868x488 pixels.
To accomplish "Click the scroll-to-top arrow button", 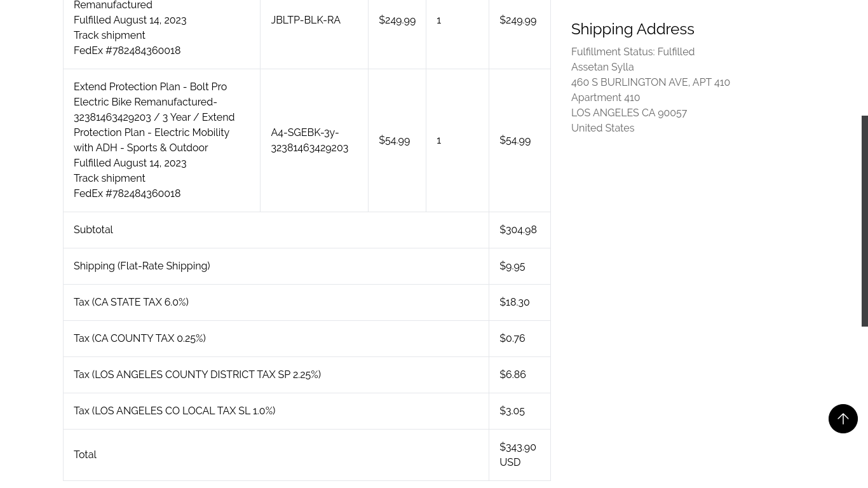I will [843, 419].
